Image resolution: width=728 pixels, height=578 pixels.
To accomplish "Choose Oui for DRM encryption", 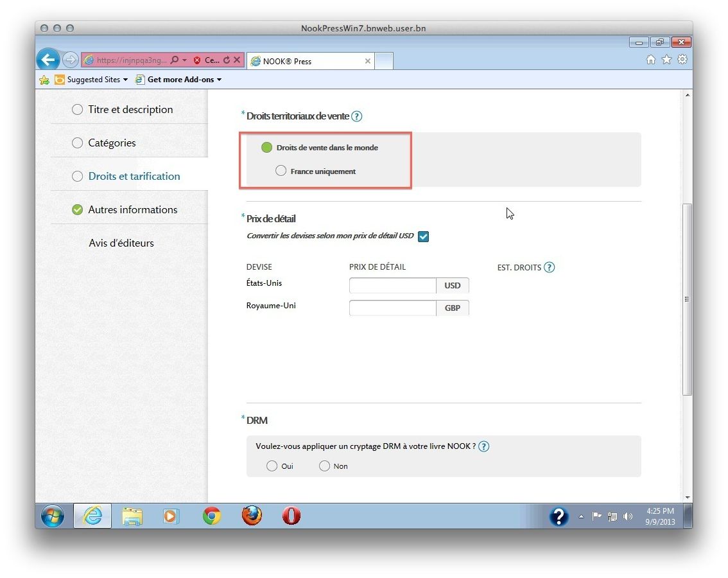I will tap(272, 466).
